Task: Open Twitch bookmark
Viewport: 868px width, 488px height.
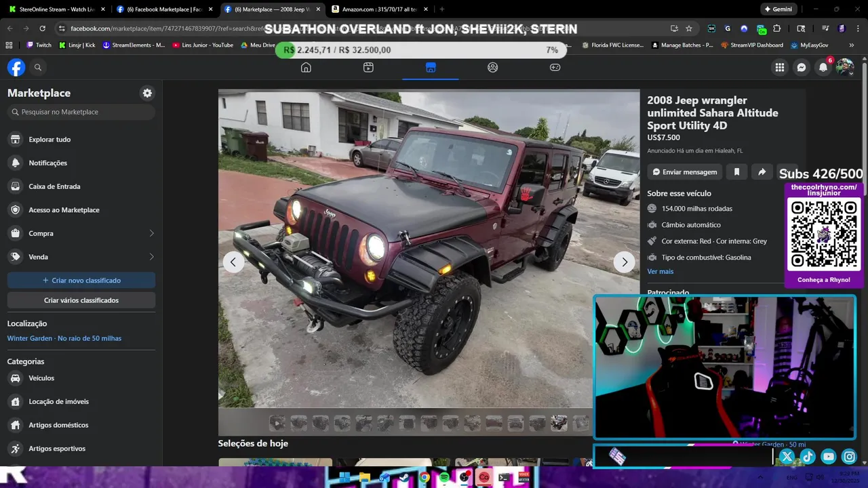Action: point(39,45)
